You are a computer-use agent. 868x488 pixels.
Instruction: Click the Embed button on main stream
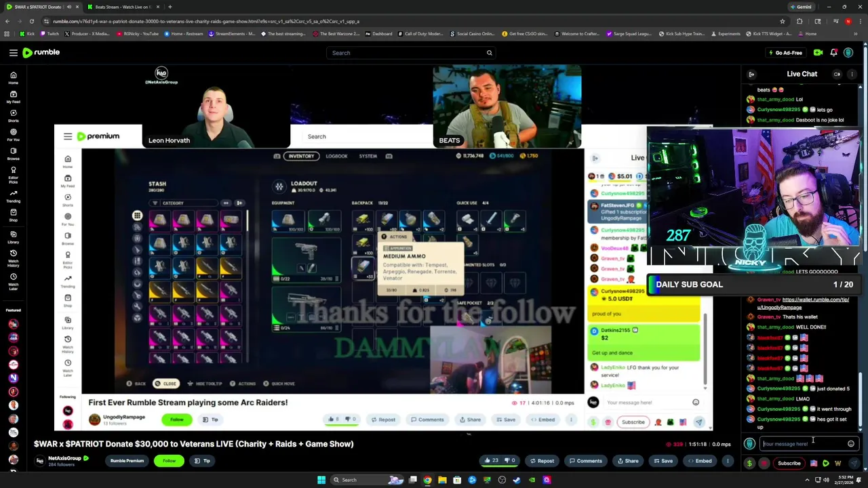click(x=699, y=461)
